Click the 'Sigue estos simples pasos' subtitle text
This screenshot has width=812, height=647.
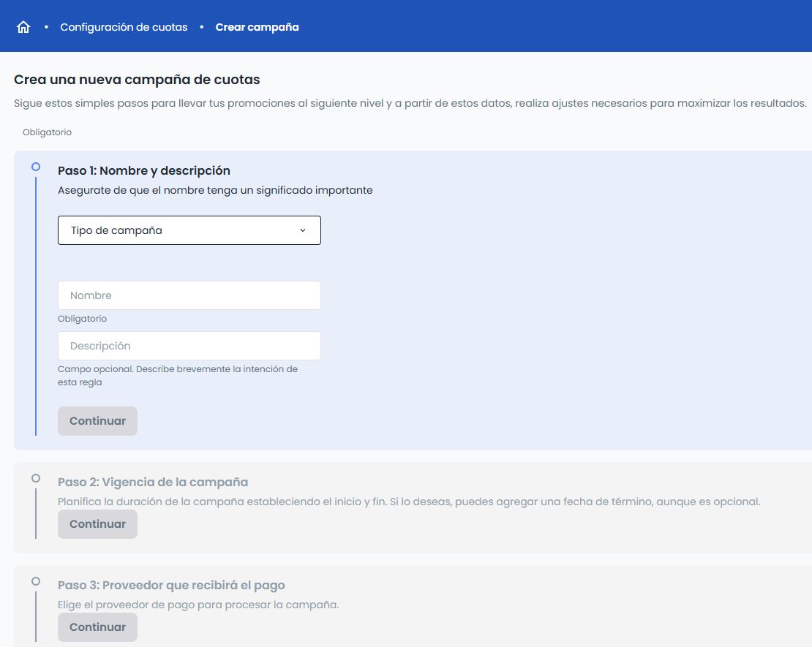pos(410,103)
